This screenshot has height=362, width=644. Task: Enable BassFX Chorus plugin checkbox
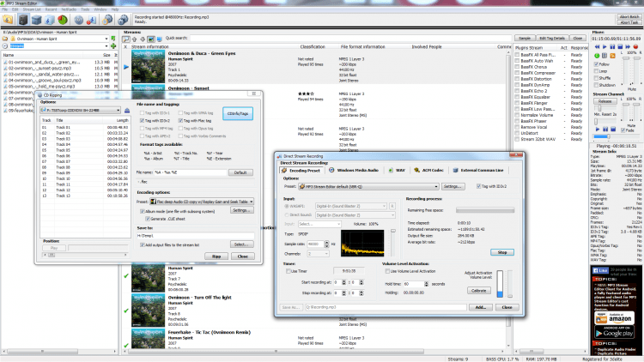(518, 67)
